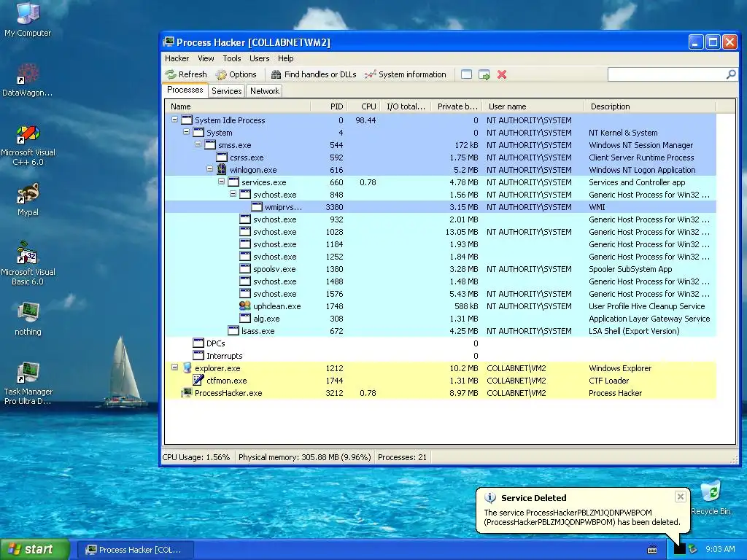Open the Options toolbar button

pos(236,74)
